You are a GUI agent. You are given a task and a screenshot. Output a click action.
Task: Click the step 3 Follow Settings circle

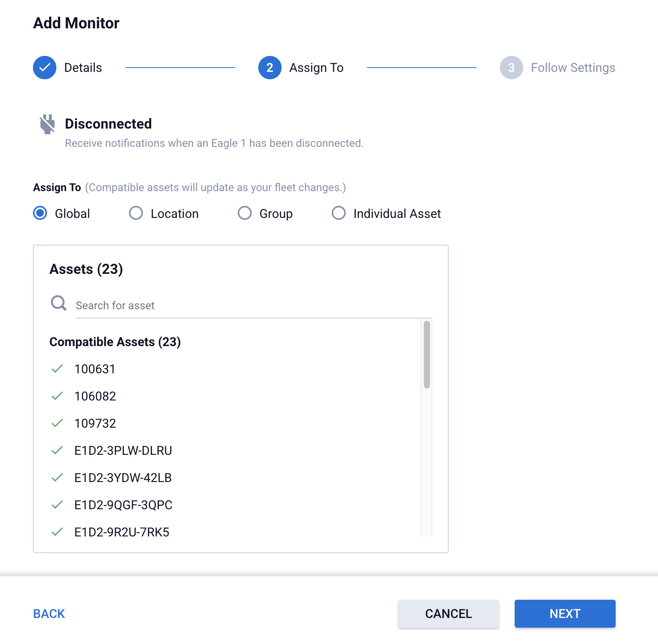coord(511,68)
